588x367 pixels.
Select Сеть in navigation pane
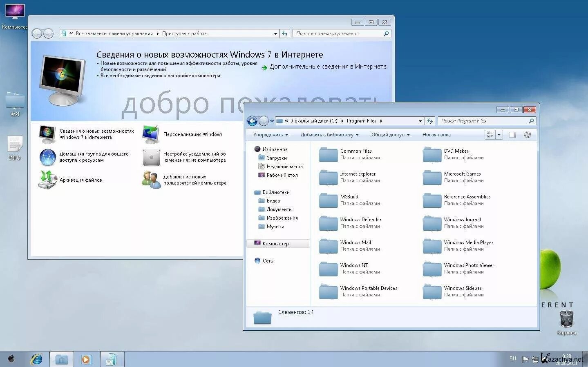(x=264, y=261)
